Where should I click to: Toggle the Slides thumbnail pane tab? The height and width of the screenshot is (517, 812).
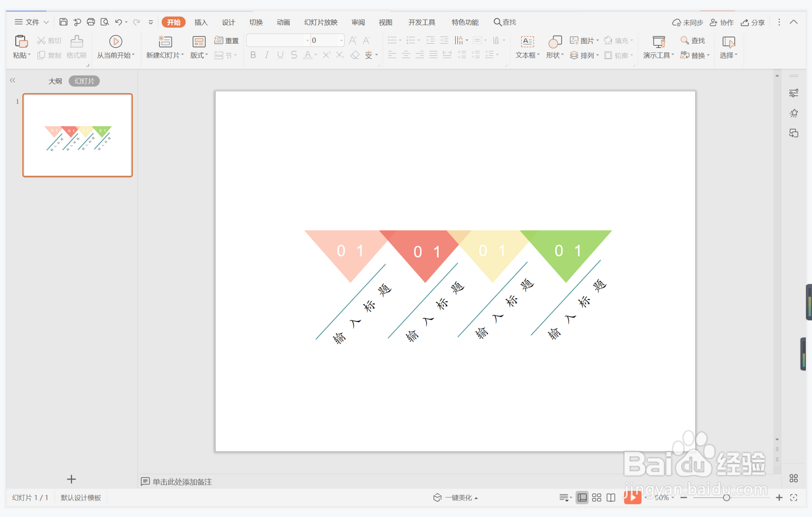coord(84,81)
